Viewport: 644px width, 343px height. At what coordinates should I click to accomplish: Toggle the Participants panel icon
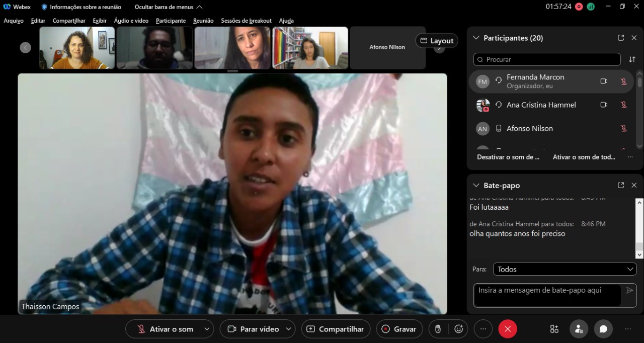(x=579, y=329)
